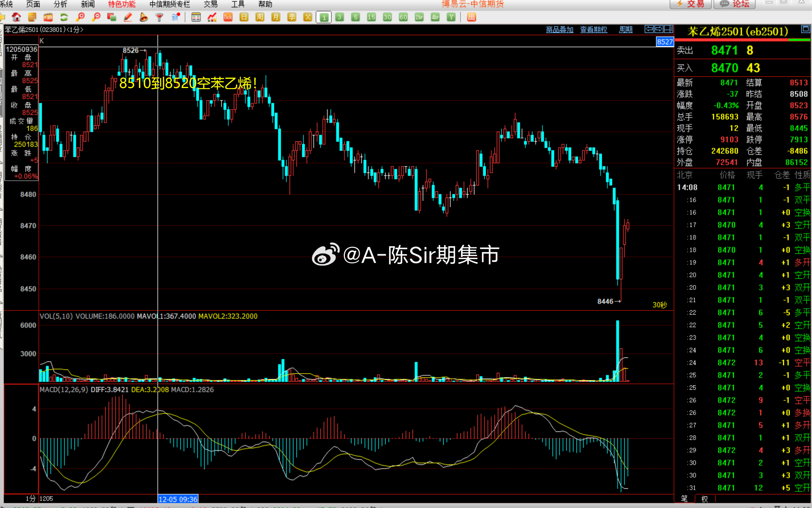
Task: Click the 12-05 09:36 time marker
Action: pyautogui.click(x=178, y=499)
